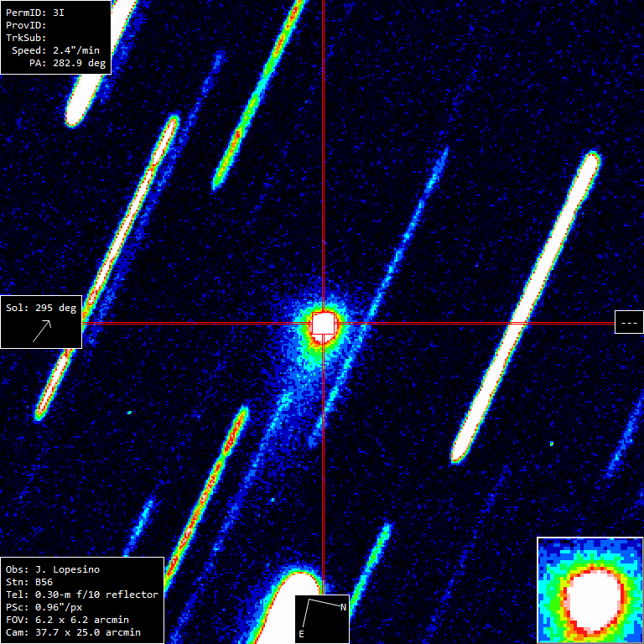The height and width of the screenshot is (644, 644).
Task: Click the 'Sol: 295 deg' label
Action: point(41,308)
